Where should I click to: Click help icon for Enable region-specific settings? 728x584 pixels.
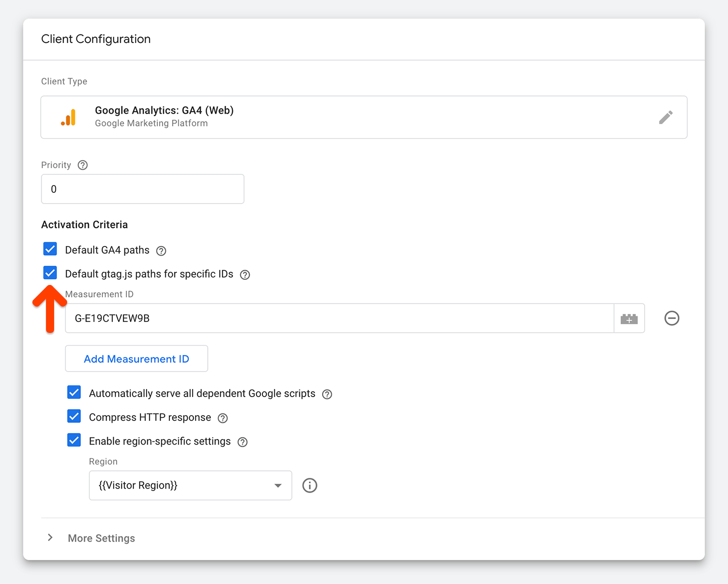(243, 442)
